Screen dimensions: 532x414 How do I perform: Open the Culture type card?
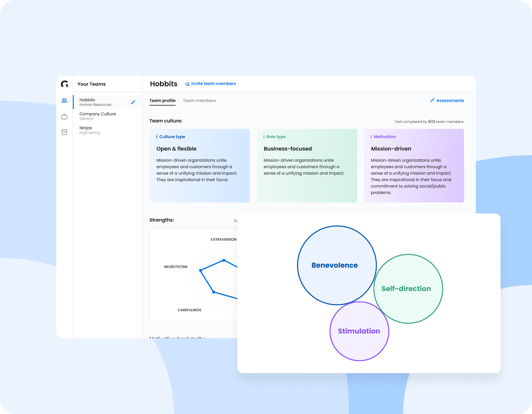coord(199,166)
